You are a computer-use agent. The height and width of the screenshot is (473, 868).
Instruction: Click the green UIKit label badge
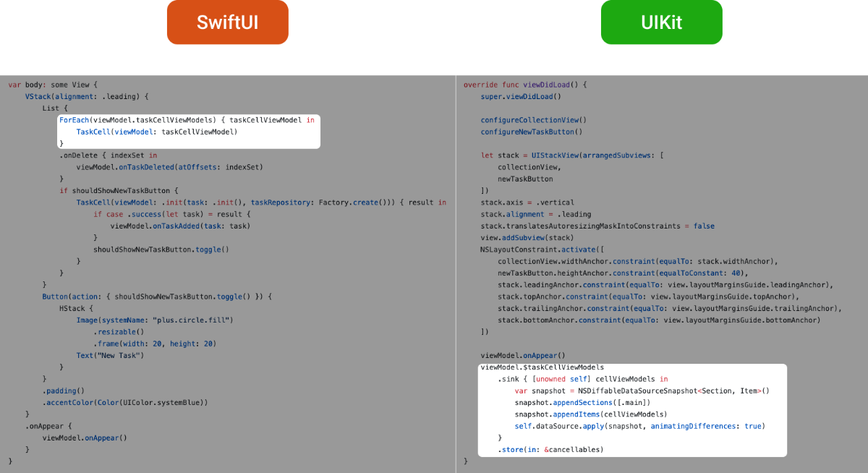pos(661,22)
